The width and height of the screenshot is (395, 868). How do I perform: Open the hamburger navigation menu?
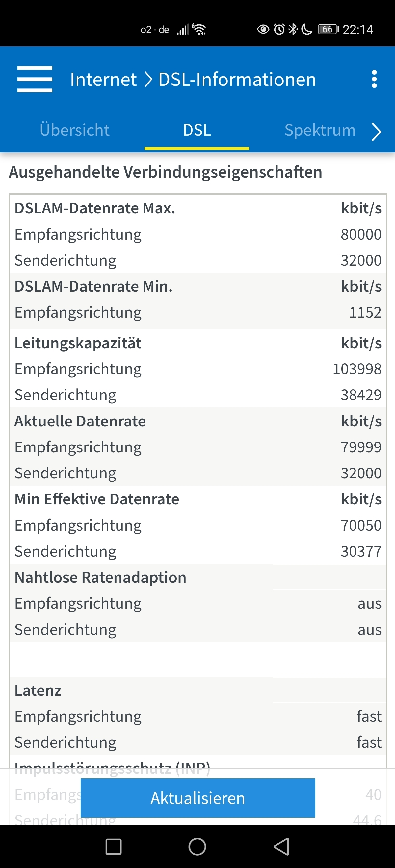[x=35, y=79]
